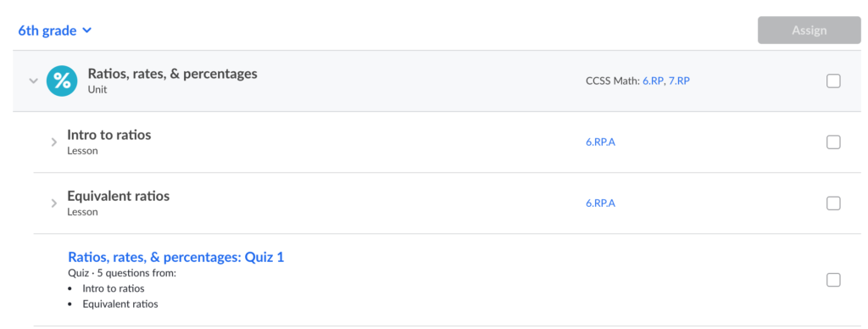The width and height of the screenshot is (868, 329).
Task: Open the 6th grade dropdown
Action: (x=54, y=31)
